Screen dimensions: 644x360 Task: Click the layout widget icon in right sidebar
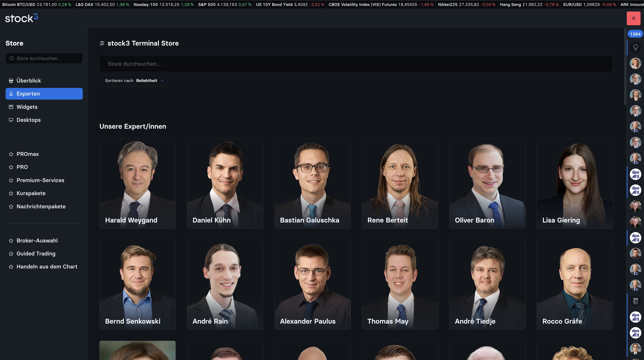tap(635, 301)
